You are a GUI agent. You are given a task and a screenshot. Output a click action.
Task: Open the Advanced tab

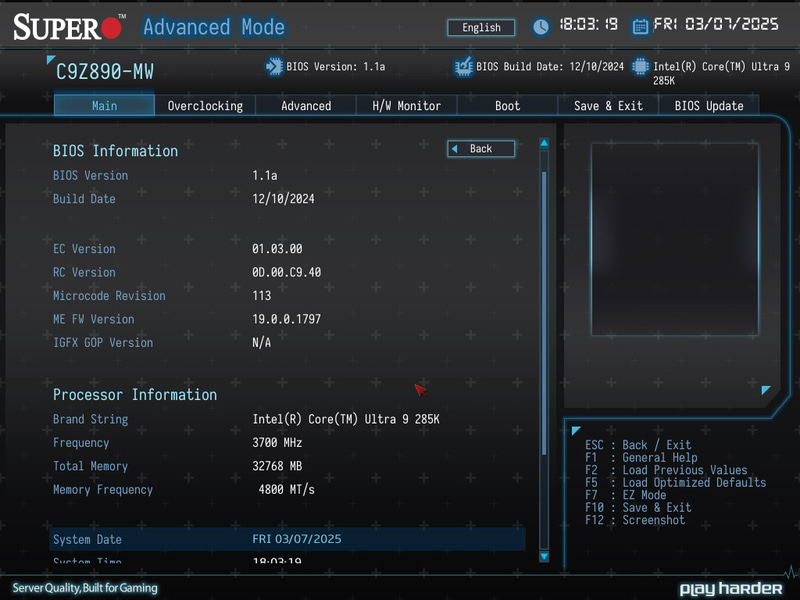pos(306,106)
